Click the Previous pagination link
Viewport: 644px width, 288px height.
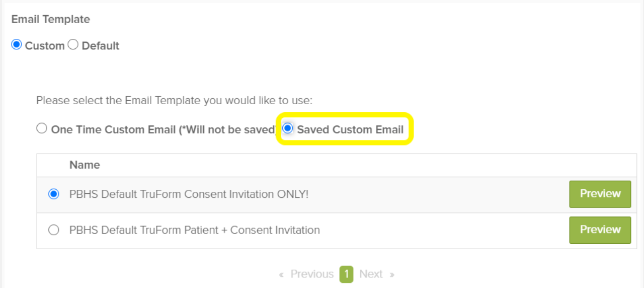click(x=312, y=274)
